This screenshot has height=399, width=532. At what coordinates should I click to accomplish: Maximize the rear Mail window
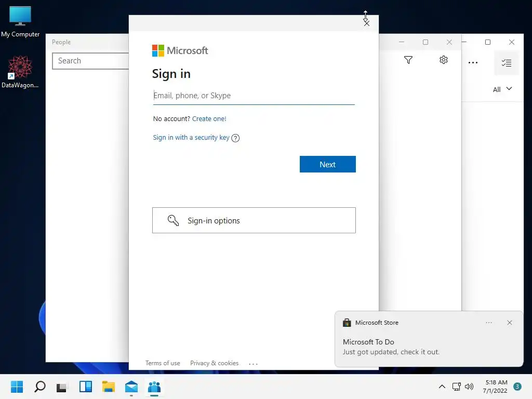pyautogui.click(x=488, y=42)
